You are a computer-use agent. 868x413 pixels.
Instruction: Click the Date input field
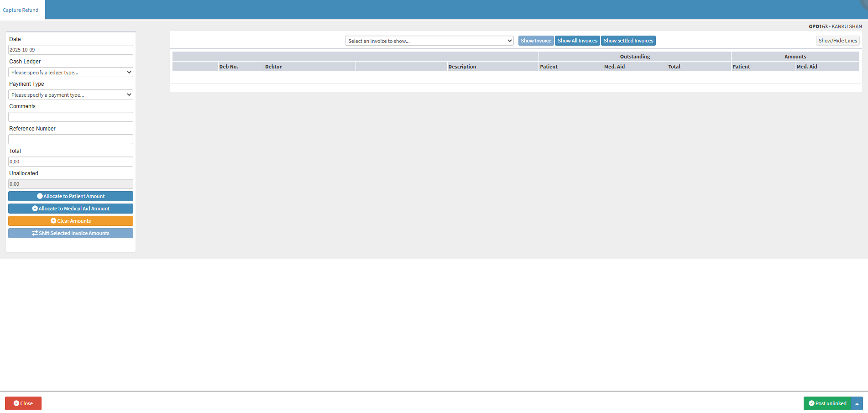(x=71, y=50)
